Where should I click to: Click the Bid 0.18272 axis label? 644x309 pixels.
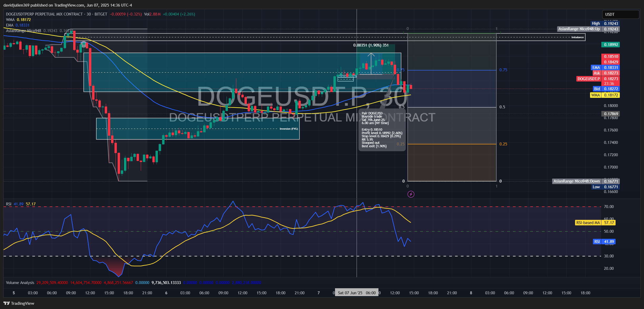606,89
